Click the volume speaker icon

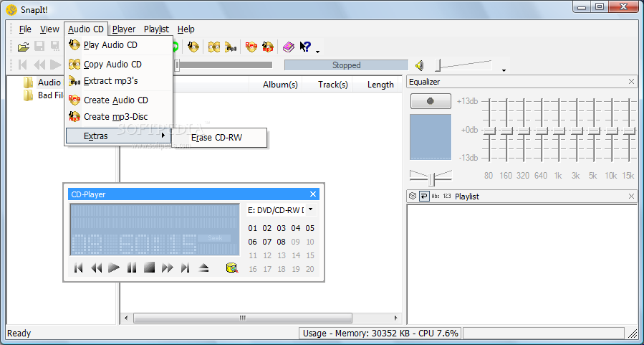[x=419, y=65]
